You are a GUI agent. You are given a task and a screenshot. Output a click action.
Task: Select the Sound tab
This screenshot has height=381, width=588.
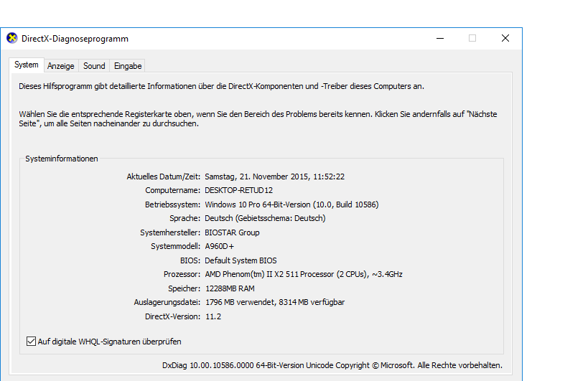coord(94,66)
